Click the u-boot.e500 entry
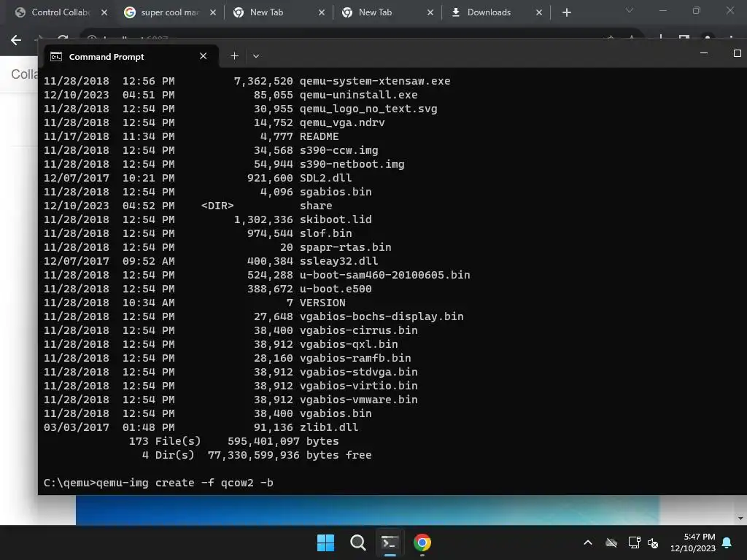This screenshot has height=560, width=747. pos(336,289)
